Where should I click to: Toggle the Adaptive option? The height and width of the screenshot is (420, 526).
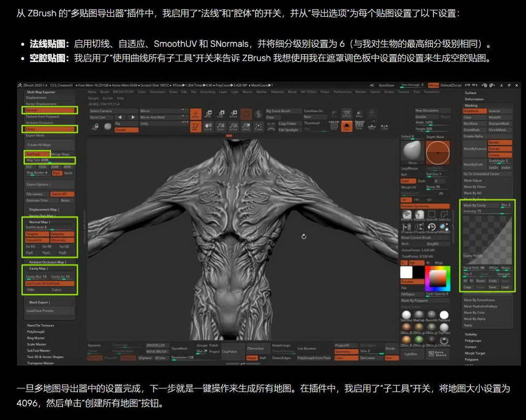click(62, 233)
